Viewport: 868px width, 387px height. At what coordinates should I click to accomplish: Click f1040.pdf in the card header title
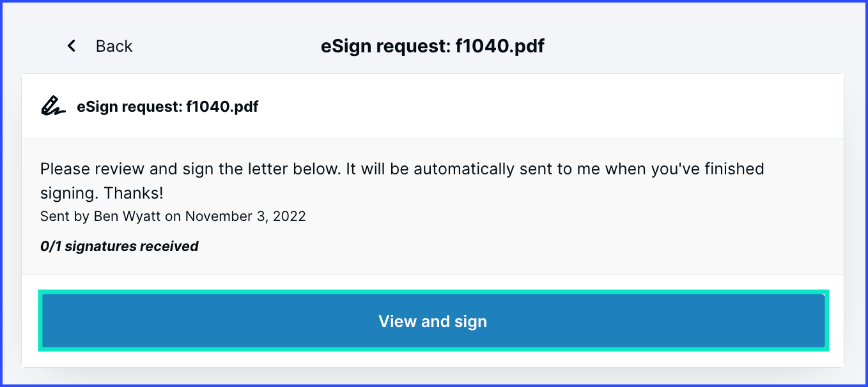222,107
